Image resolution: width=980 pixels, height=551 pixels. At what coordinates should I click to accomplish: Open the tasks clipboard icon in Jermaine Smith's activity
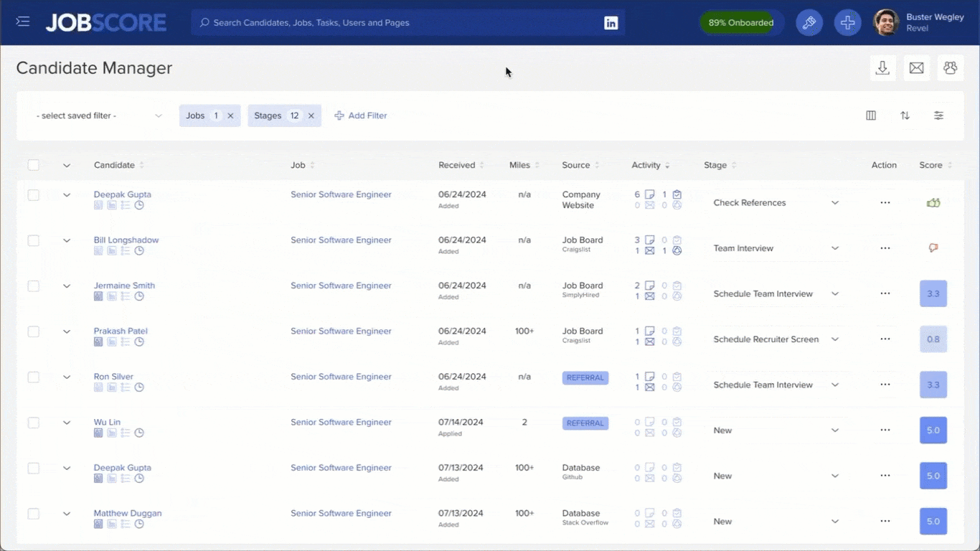click(x=676, y=286)
